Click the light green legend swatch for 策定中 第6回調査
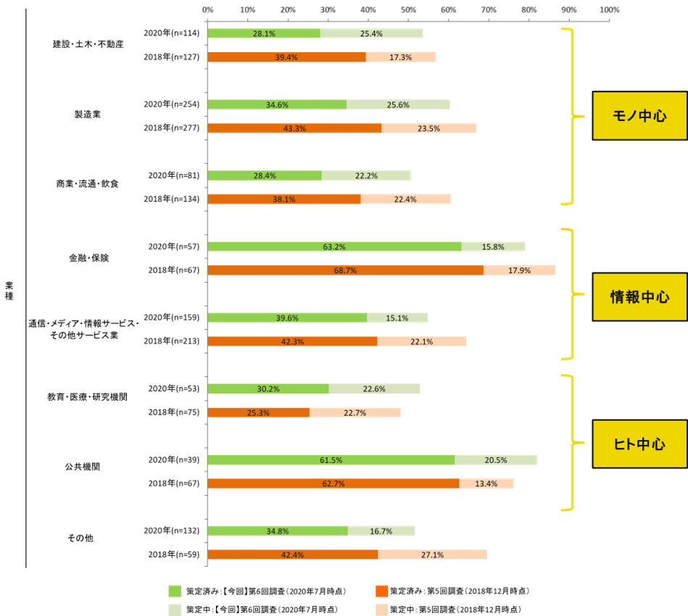The image size is (688, 616). (175, 609)
